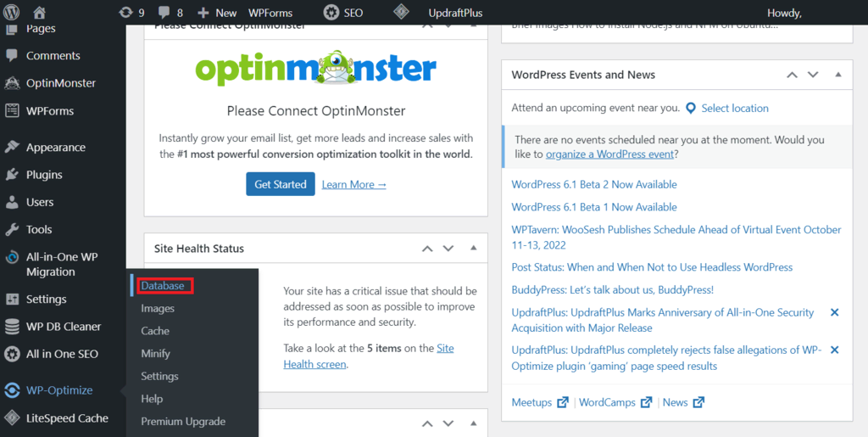Open the home site icon in admin bar

(38, 12)
